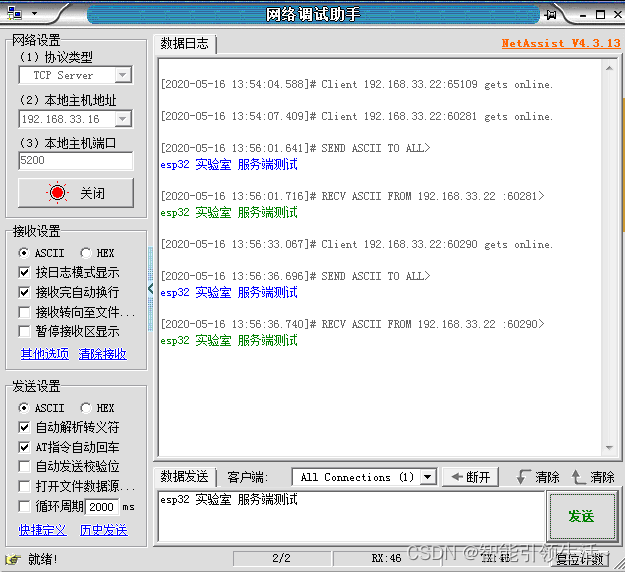Click the small arrow beside the app icon
Viewport: 625px width, 572px height.
tap(34, 13)
